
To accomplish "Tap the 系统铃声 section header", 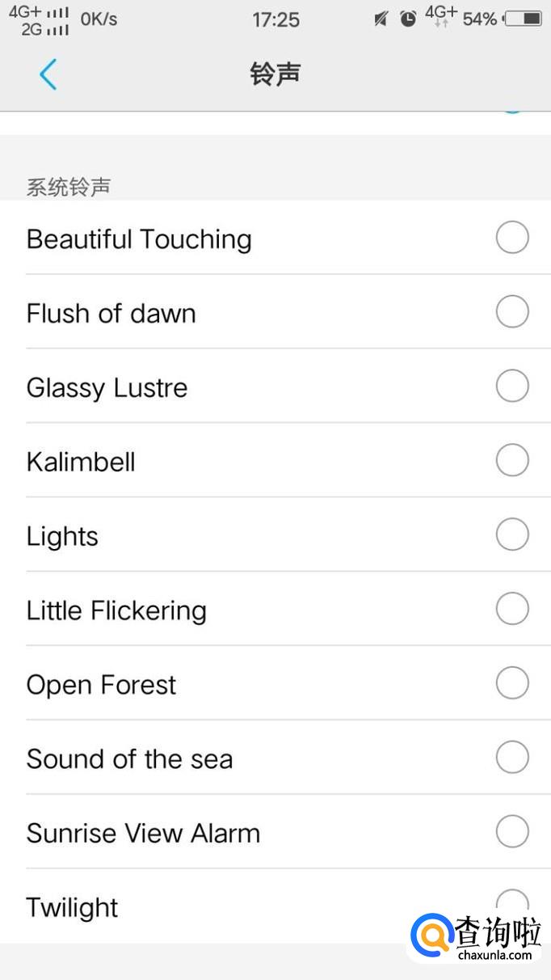I will [68, 188].
